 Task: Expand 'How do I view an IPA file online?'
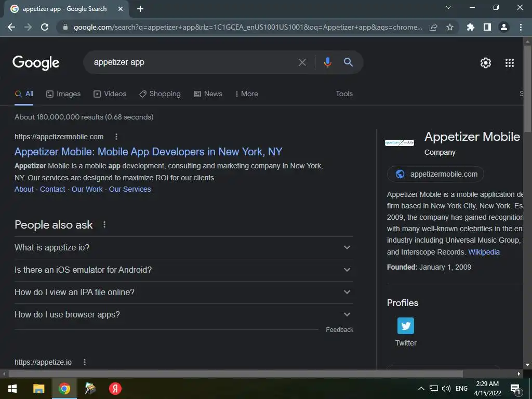click(x=184, y=292)
